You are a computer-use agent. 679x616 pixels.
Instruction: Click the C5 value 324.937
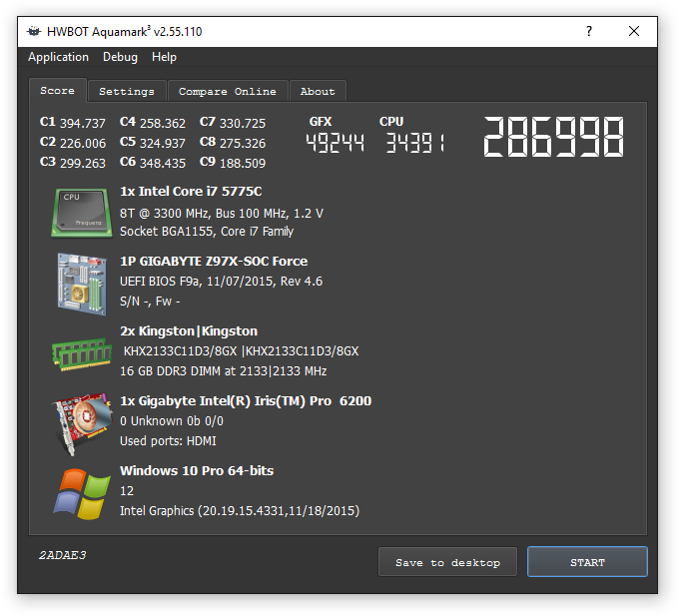tap(163, 144)
